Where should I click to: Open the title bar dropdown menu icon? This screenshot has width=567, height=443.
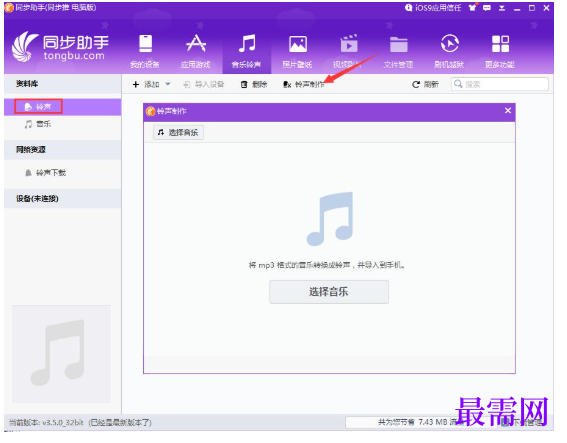(x=502, y=8)
